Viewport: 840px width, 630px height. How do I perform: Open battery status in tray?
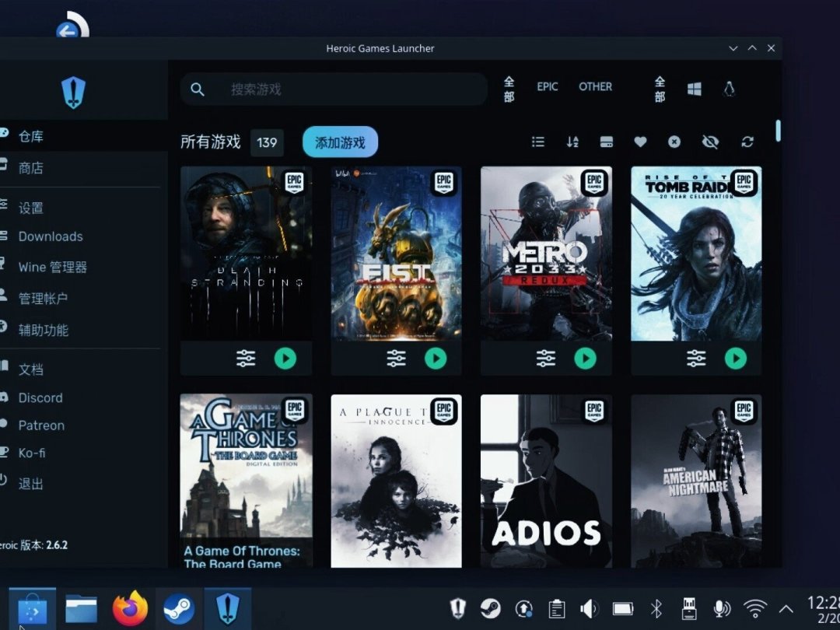(x=622, y=609)
